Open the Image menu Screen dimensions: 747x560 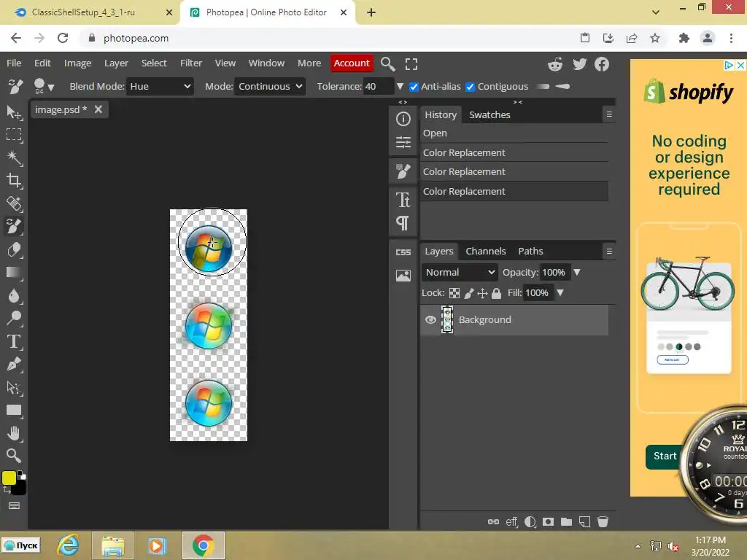pos(77,63)
